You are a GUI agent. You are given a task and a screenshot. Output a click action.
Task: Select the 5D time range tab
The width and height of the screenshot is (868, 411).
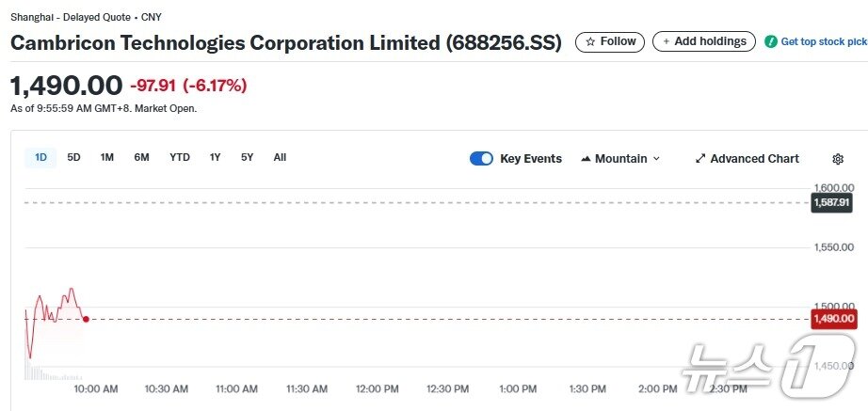pyautogui.click(x=73, y=157)
